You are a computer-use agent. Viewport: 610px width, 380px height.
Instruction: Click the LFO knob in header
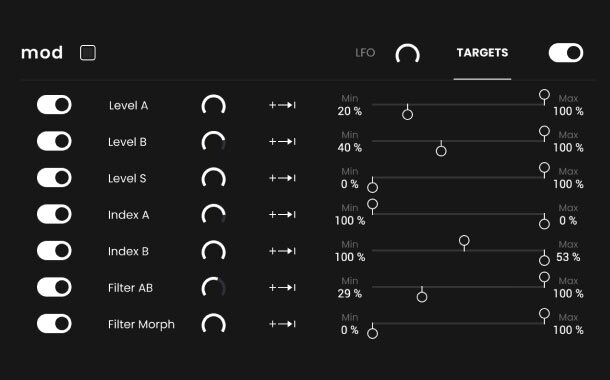pyautogui.click(x=408, y=54)
